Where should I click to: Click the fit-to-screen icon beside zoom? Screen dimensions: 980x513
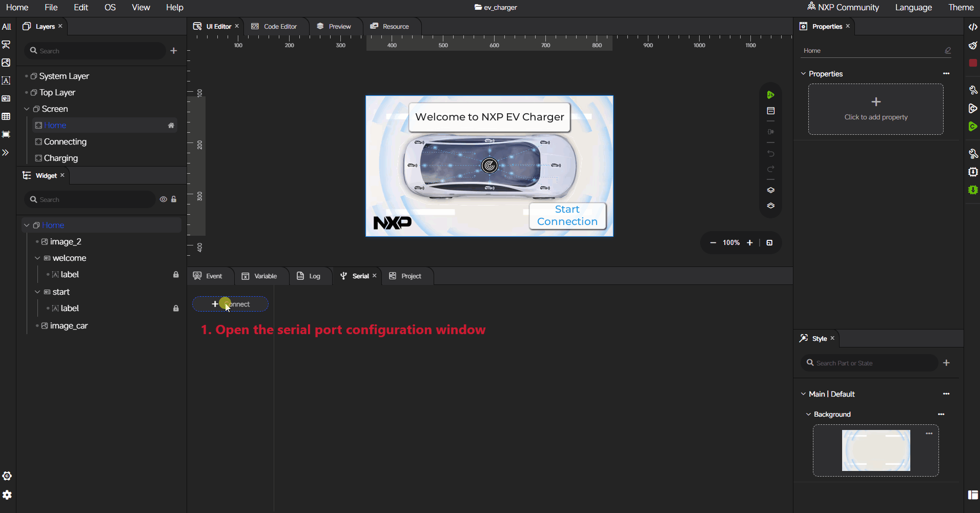click(x=769, y=243)
